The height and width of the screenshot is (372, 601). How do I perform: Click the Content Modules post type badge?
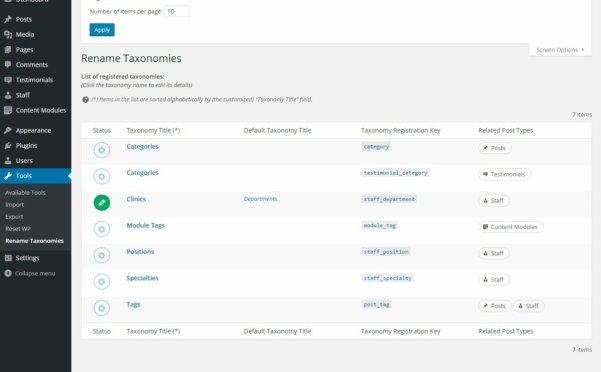511,227
